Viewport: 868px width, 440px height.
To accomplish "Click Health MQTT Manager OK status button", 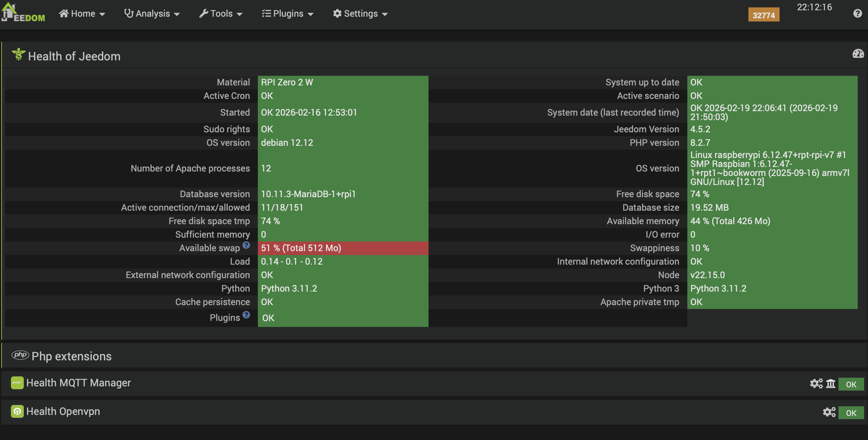I will point(851,384).
